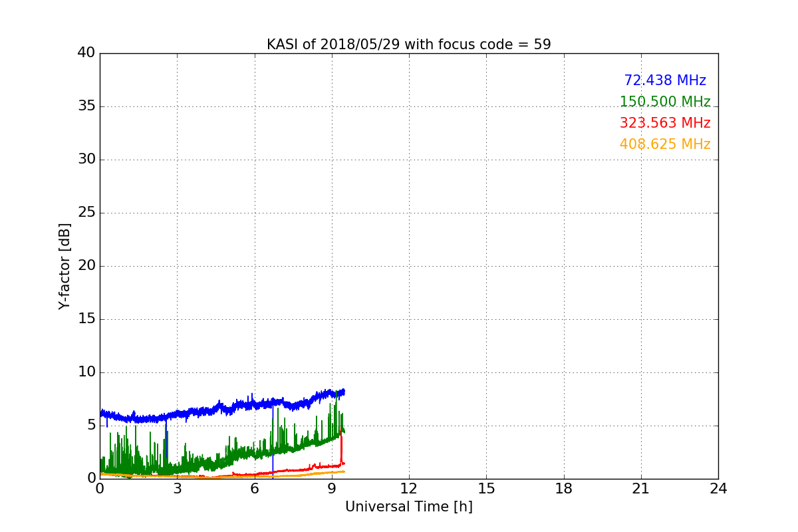Click the y-axis tick label 40
Viewport: 798px width, 532px height.
tap(86, 53)
